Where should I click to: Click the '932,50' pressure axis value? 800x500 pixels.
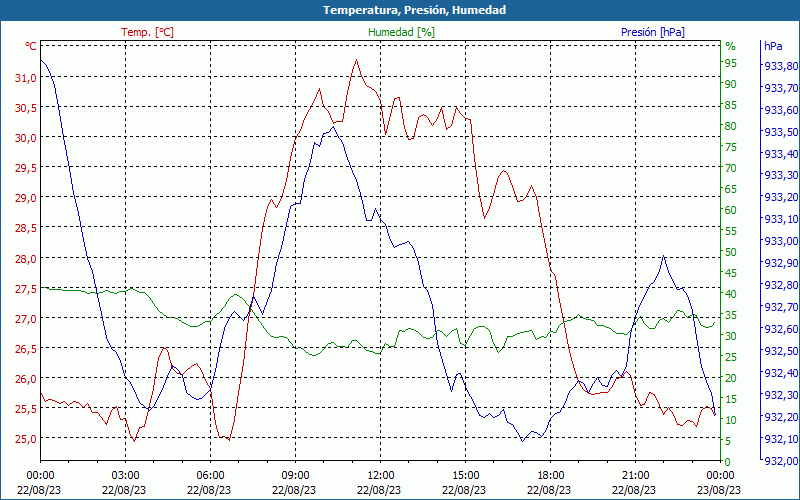(x=781, y=351)
